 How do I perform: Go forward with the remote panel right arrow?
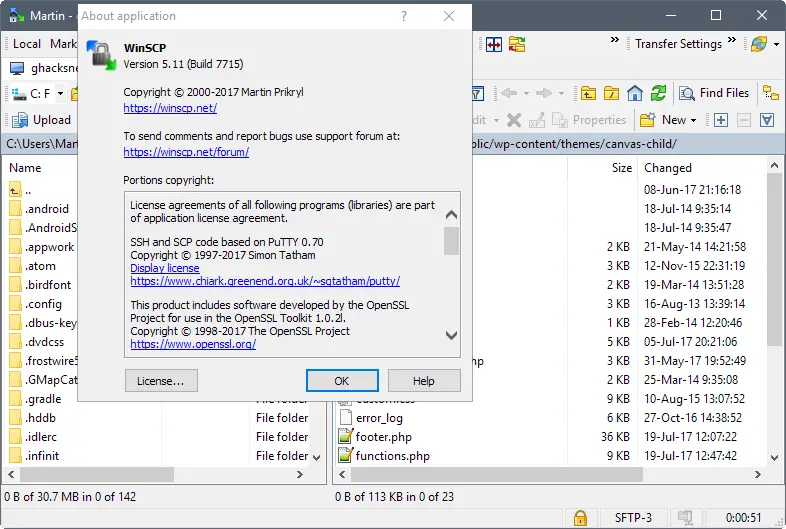[x=544, y=93]
